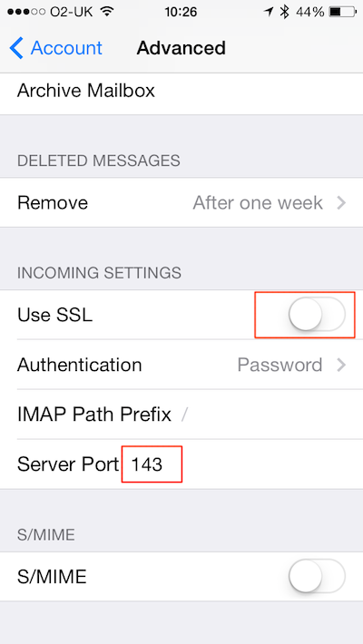Go back to Account screen

tap(56, 48)
